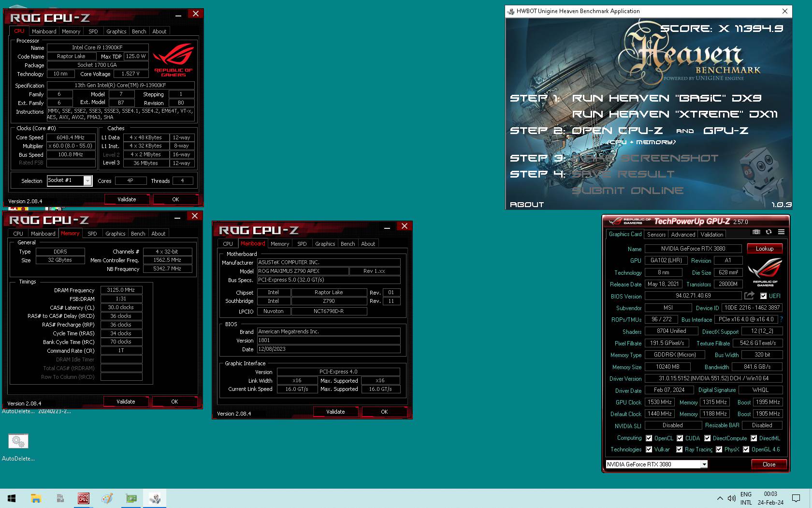Toggle the OpenCL checkbox

pyautogui.click(x=649, y=438)
